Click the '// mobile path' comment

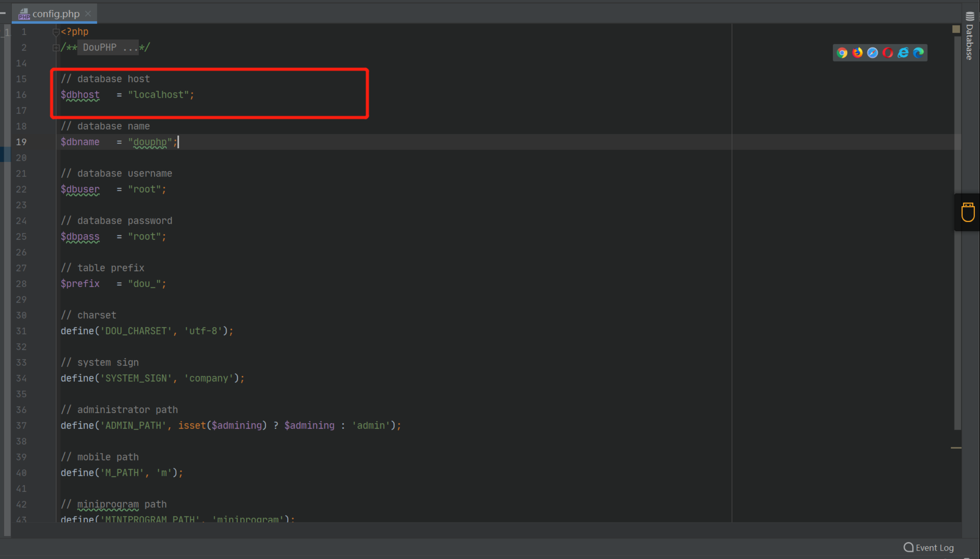pos(100,457)
